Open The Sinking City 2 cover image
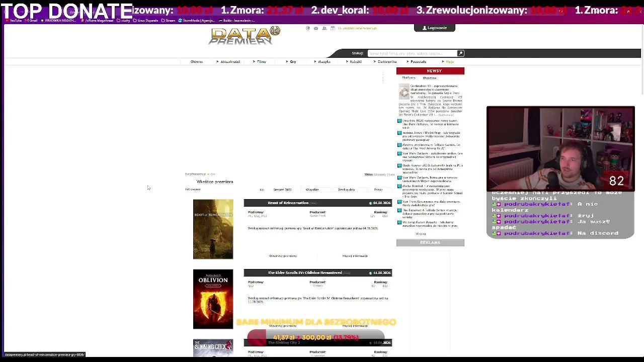Screen dimensions: 644x362 [x=213, y=348]
